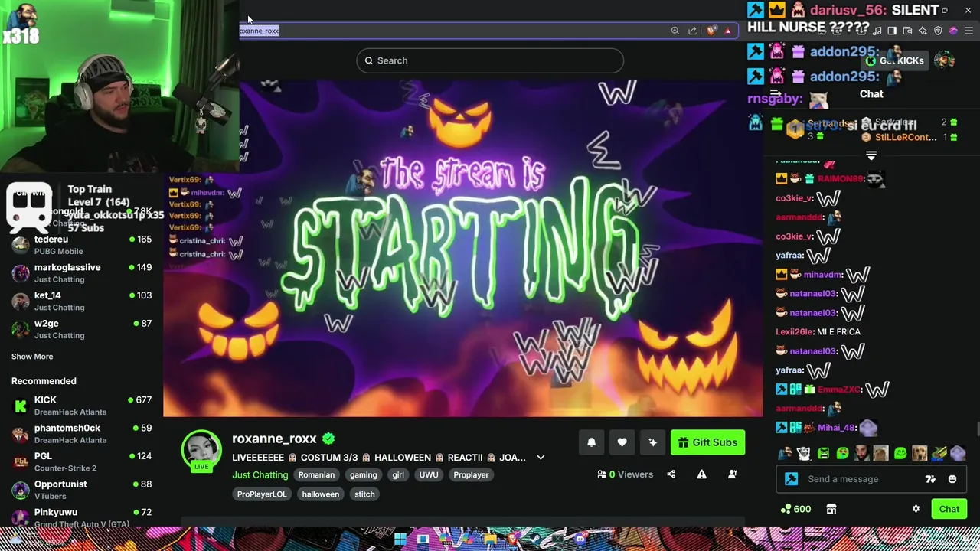
Task: Expand the stream title chevron
Action: tap(541, 458)
